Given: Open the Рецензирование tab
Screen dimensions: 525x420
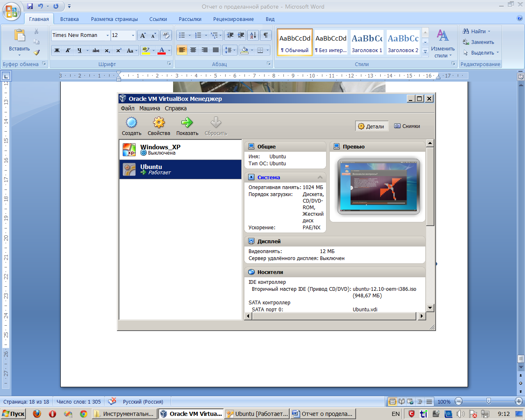Looking at the screenshot, I should click(x=233, y=19).
